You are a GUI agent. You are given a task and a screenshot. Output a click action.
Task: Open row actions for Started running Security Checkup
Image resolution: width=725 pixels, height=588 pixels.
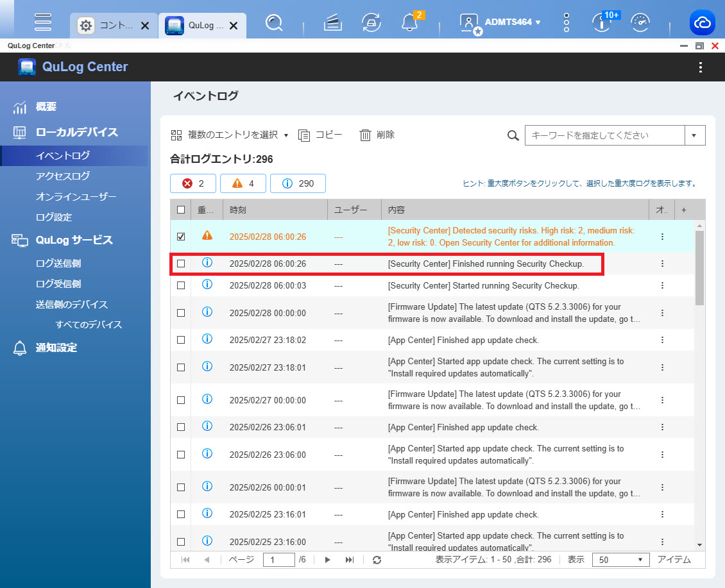pyautogui.click(x=662, y=286)
